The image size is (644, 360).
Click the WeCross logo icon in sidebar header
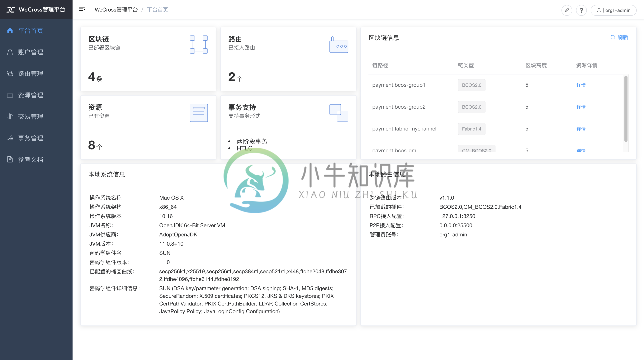(11, 10)
